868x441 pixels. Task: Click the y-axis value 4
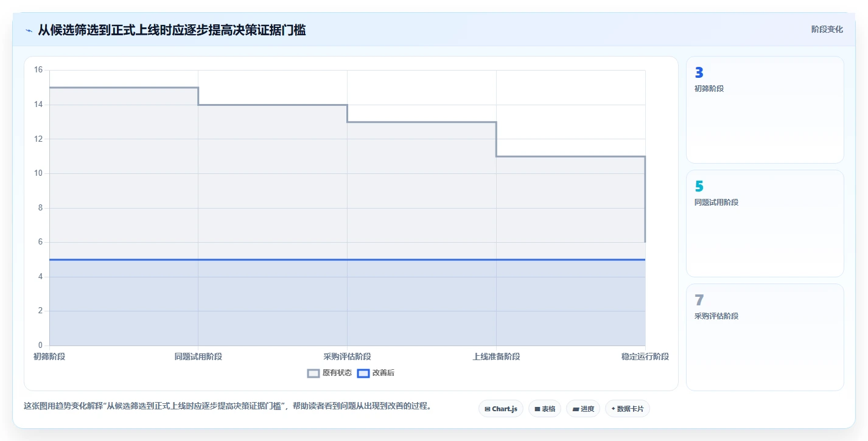[40, 277]
